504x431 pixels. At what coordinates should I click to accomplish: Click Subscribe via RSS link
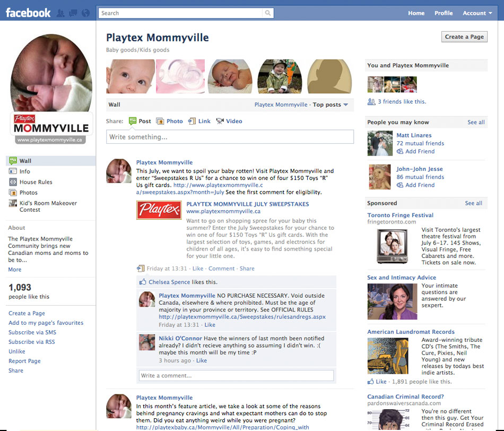31,342
